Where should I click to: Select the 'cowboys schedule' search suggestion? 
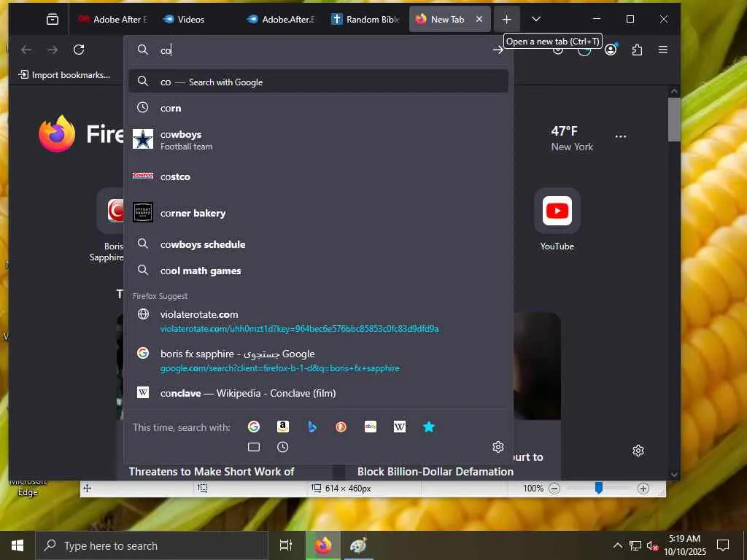coord(318,244)
